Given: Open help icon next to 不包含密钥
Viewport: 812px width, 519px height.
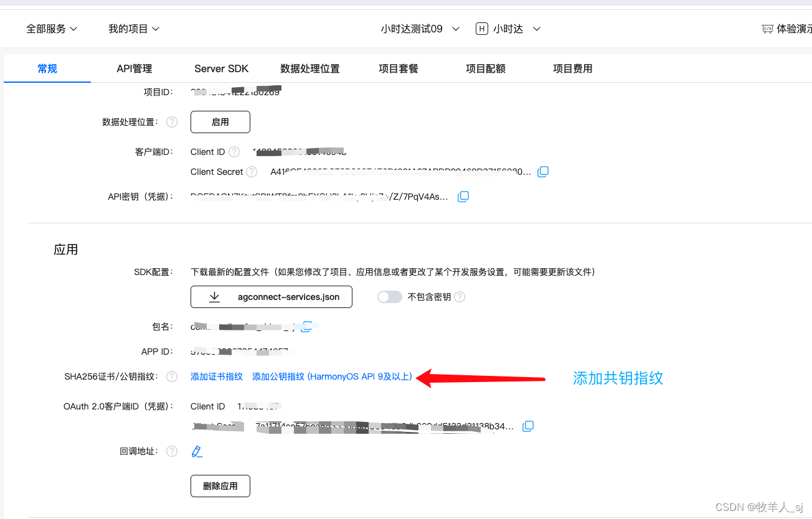Looking at the screenshot, I should (460, 297).
